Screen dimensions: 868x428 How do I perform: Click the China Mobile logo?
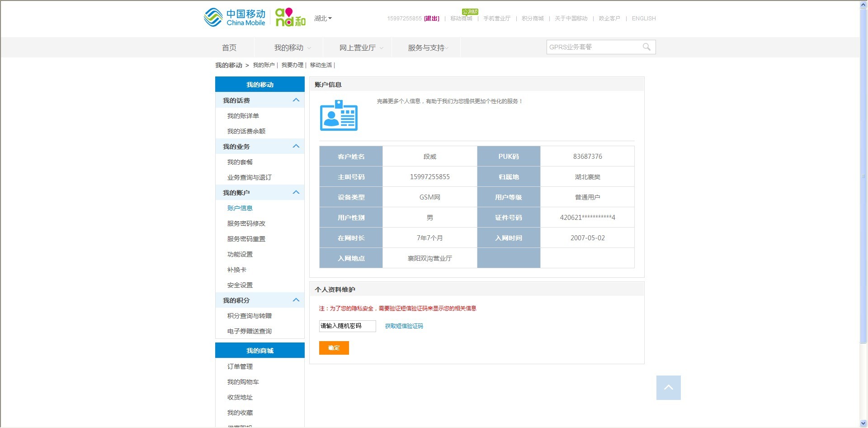pyautogui.click(x=235, y=18)
